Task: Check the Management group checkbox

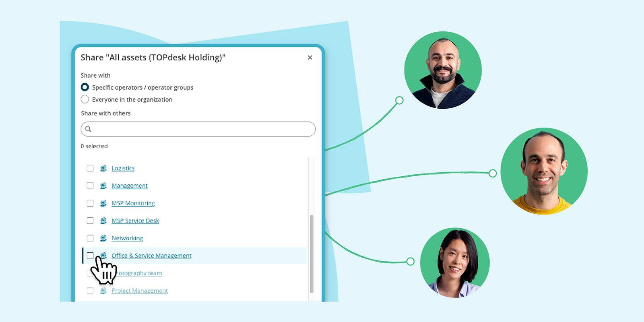Action: pos(90,186)
